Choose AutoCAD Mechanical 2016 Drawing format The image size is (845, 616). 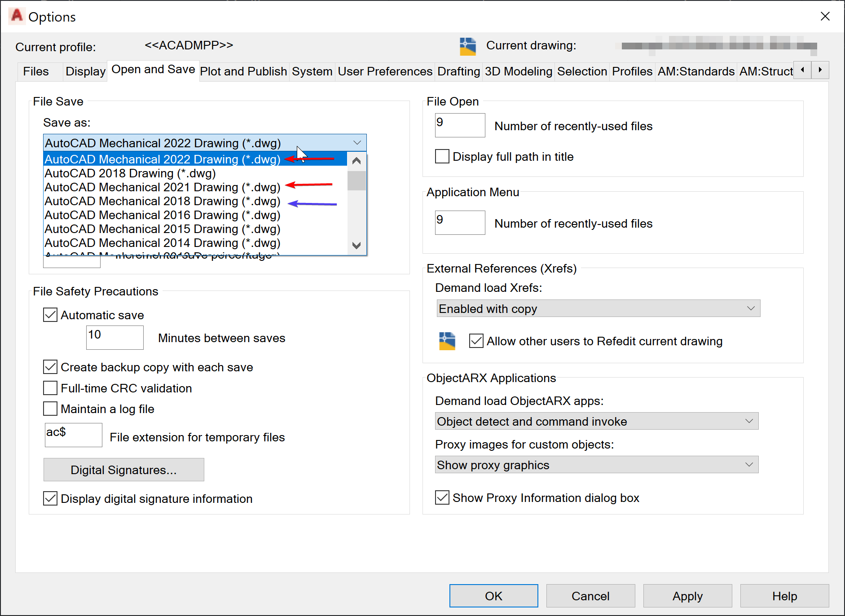point(195,215)
